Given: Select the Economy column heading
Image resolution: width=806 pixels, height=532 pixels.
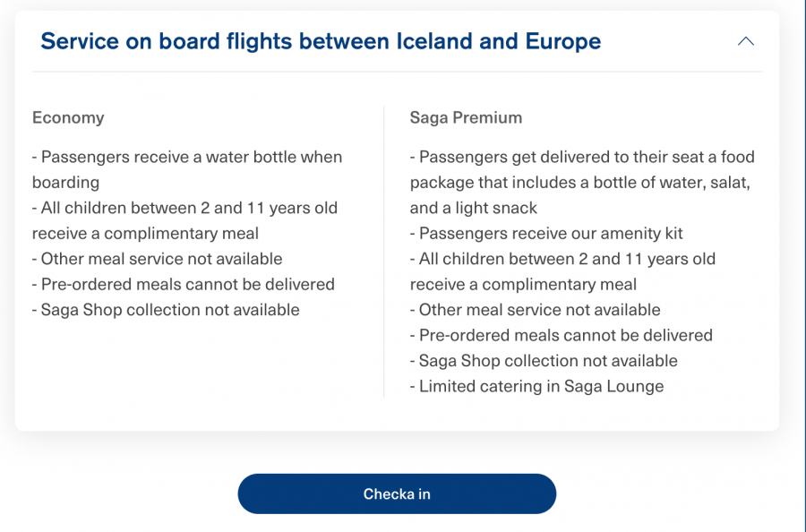Looking at the screenshot, I should [x=68, y=117].
